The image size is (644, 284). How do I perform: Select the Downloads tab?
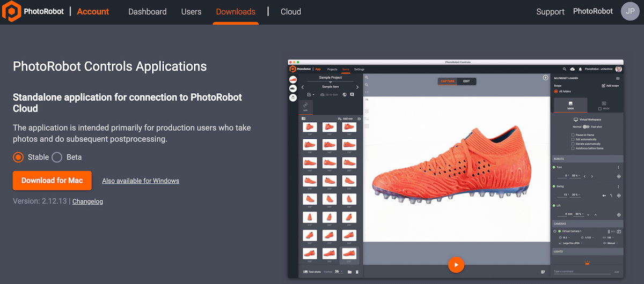tap(236, 11)
